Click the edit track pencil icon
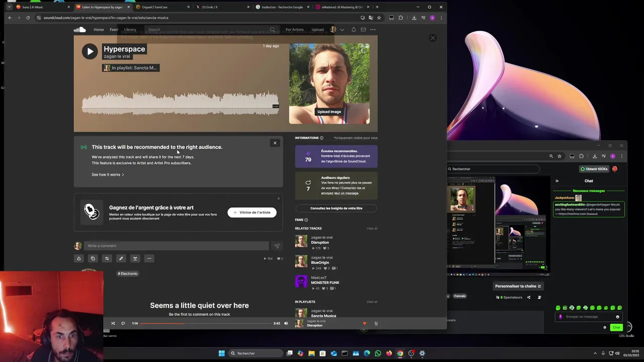Image resolution: width=644 pixels, height=362 pixels. click(121, 258)
